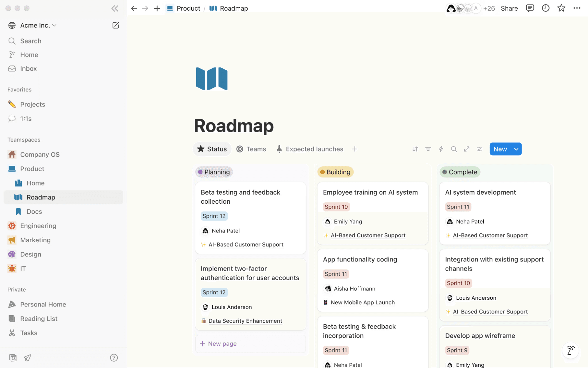
Task: View page update history via the clock icon
Action: [x=546, y=8]
